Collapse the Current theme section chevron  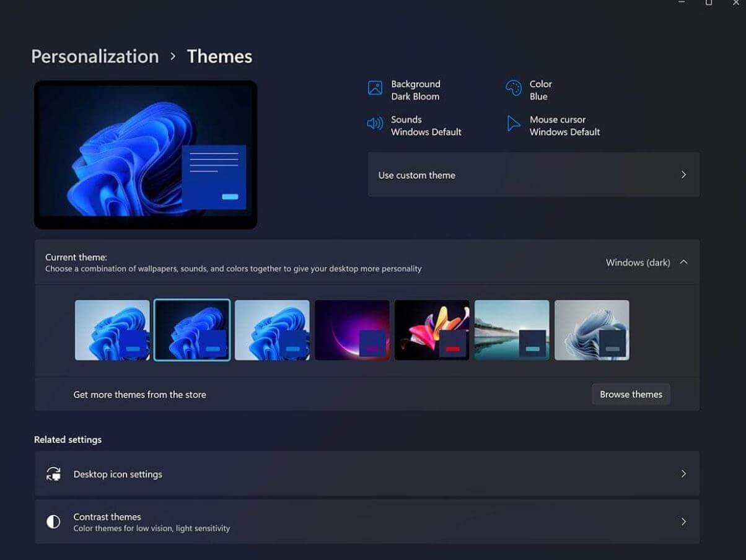[683, 262]
